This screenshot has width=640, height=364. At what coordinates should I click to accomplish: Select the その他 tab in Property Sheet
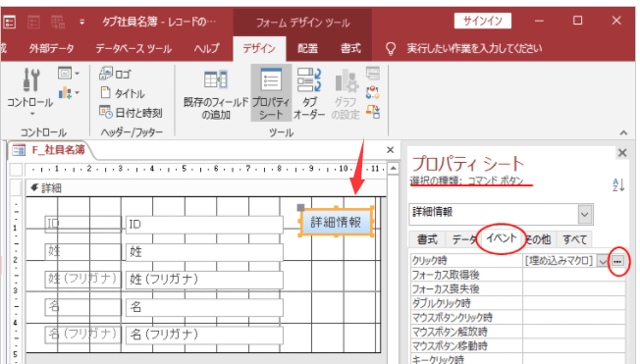click(538, 239)
